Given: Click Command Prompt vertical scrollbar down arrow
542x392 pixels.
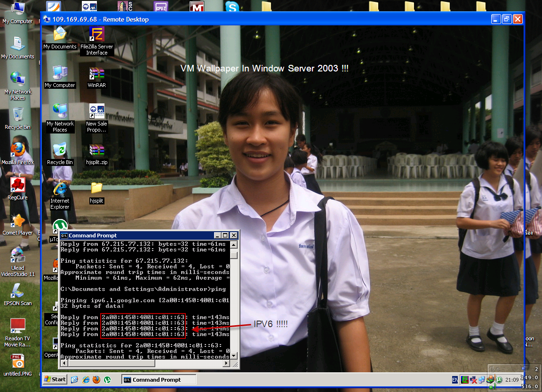Looking at the screenshot, I should tap(234, 356).
